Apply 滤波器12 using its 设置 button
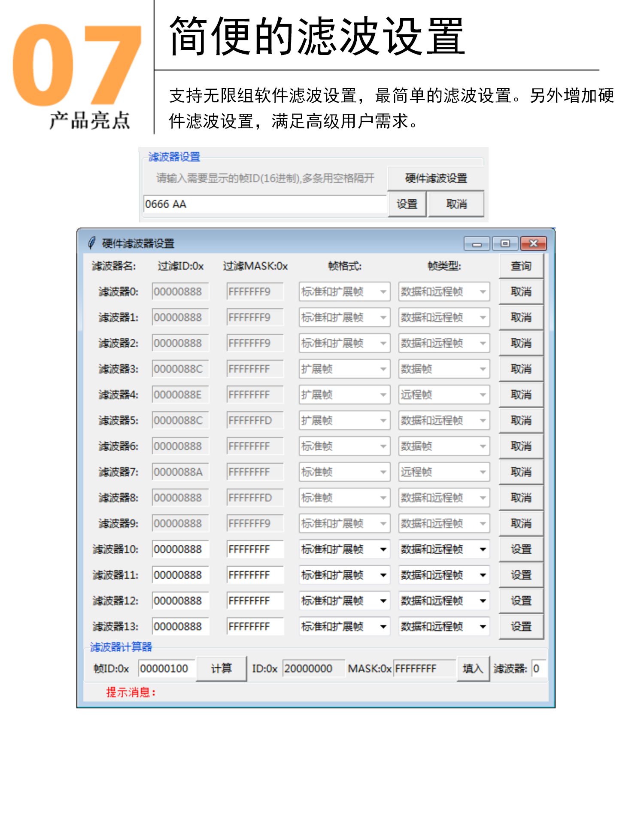 521,601
